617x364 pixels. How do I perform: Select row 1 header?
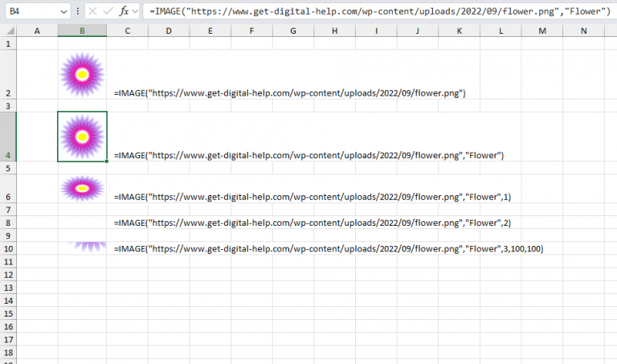click(x=8, y=43)
